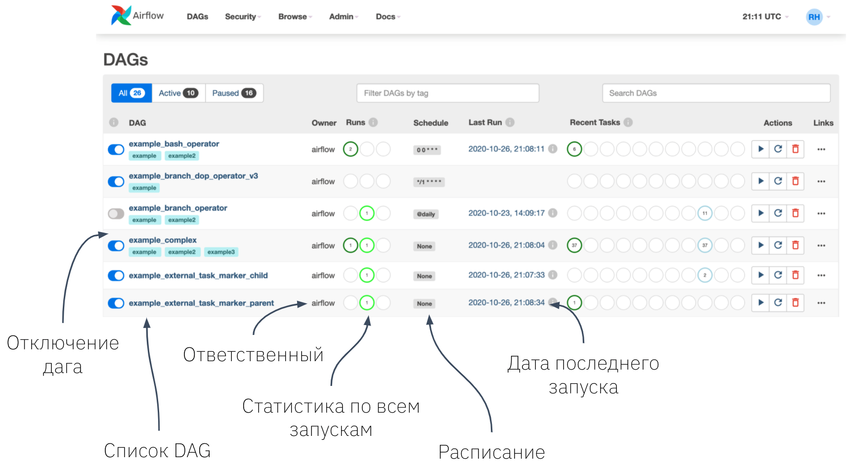The height and width of the screenshot is (473, 868).
Task: Delete the example_branch_dop_operator_v3 DAG
Action: point(795,181)
